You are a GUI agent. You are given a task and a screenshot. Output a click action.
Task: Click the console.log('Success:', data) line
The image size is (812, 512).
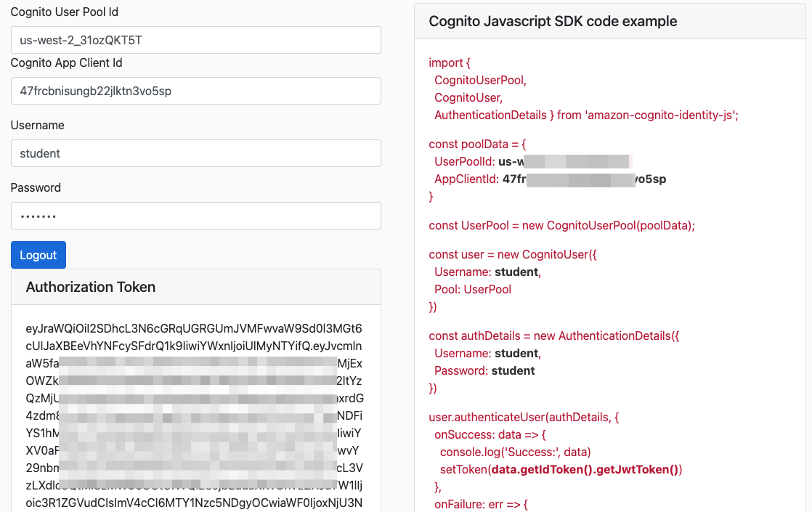pyautogui.click(x=515, y=452)
